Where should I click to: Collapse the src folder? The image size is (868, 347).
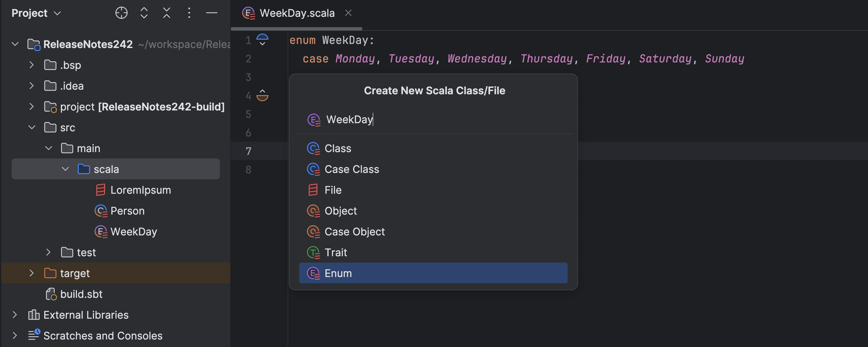click(32, 127)
